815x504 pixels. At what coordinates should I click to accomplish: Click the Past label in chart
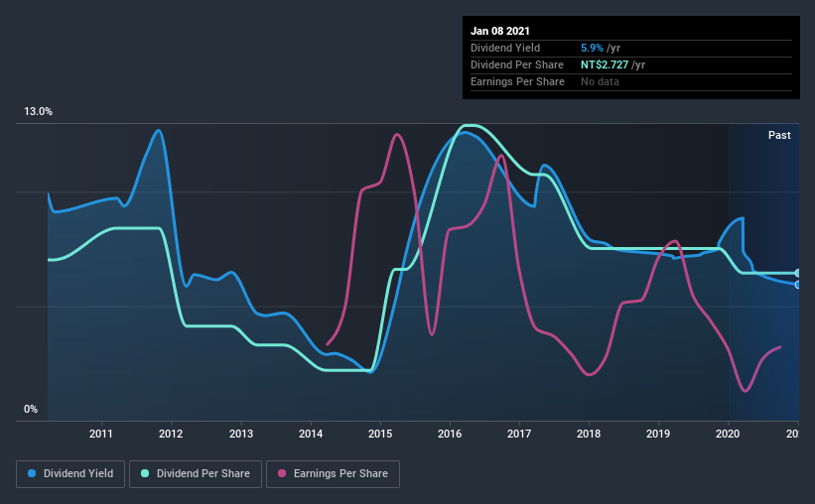tap(779, 135)
